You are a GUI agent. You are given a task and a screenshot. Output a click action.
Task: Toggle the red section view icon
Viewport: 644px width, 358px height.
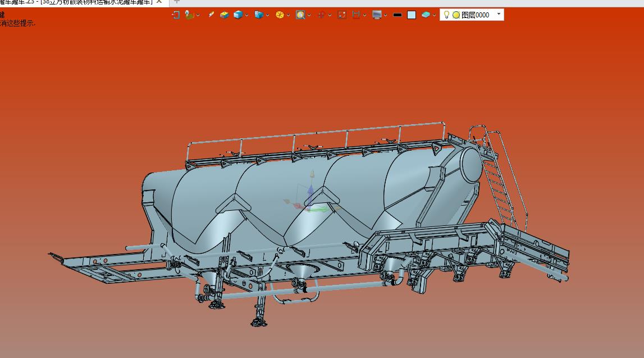(356, 15)
